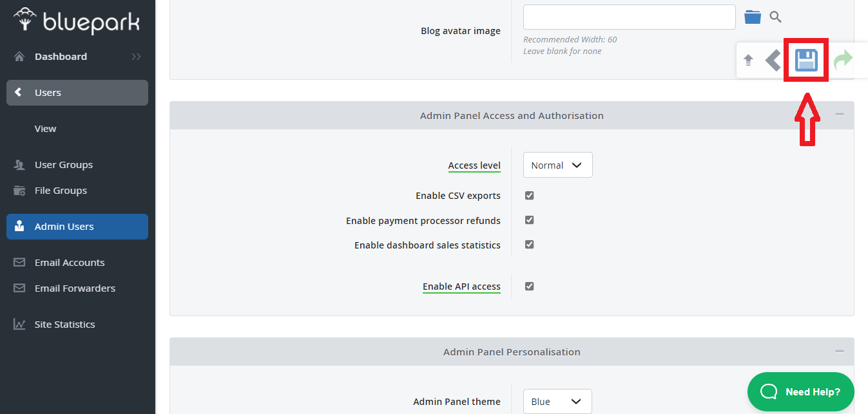Expand Dashboard double-chevron in sidebar
The image size is (868, 414).
[136, 57]
